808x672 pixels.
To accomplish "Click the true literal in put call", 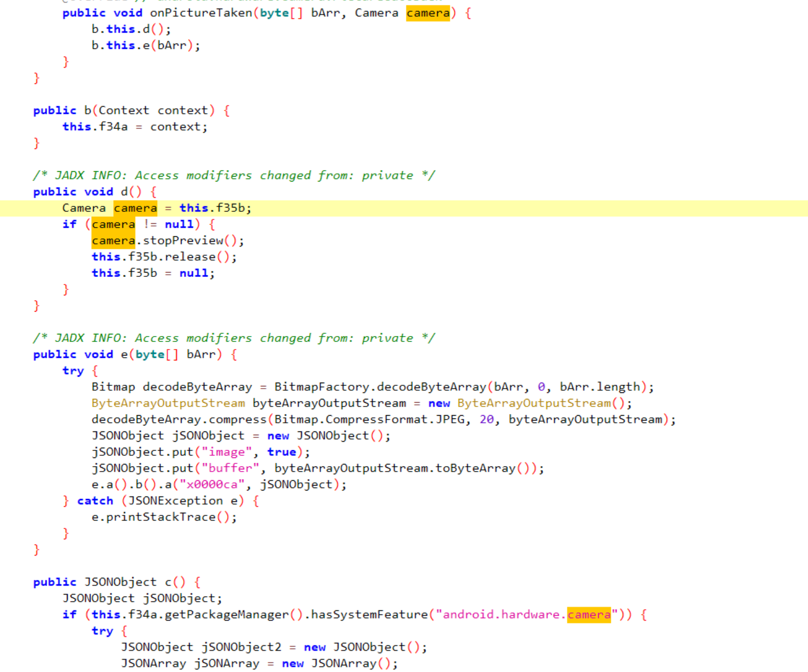I will [x=282, y=452].
